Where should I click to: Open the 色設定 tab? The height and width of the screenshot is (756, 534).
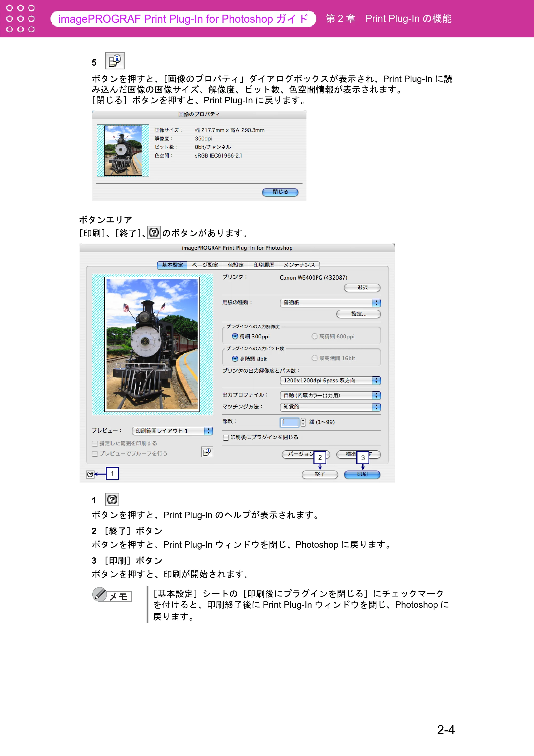pyautogui.click(x=236, y=265)
